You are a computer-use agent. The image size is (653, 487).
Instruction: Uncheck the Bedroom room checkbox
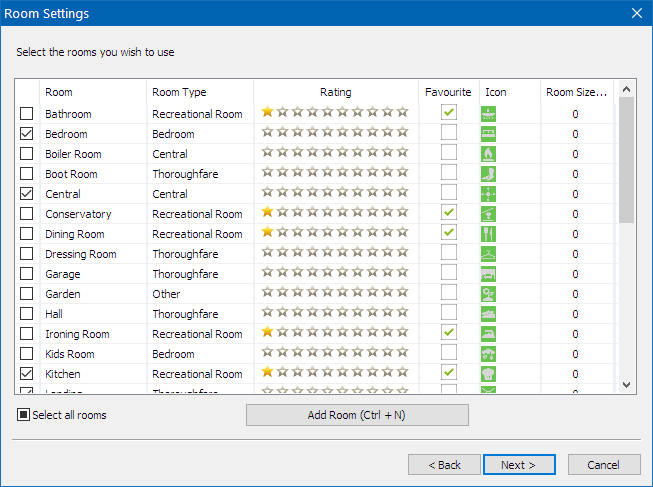(27, 134)
